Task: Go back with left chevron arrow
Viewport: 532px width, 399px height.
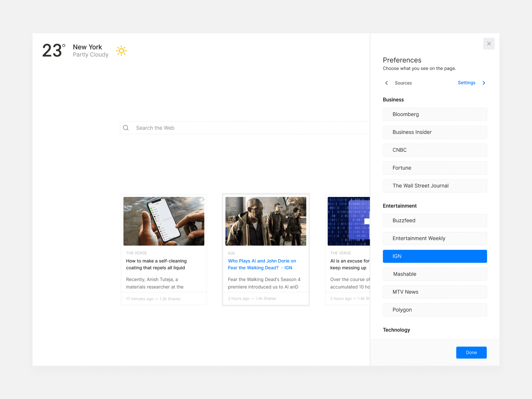Action: point(386,83)
